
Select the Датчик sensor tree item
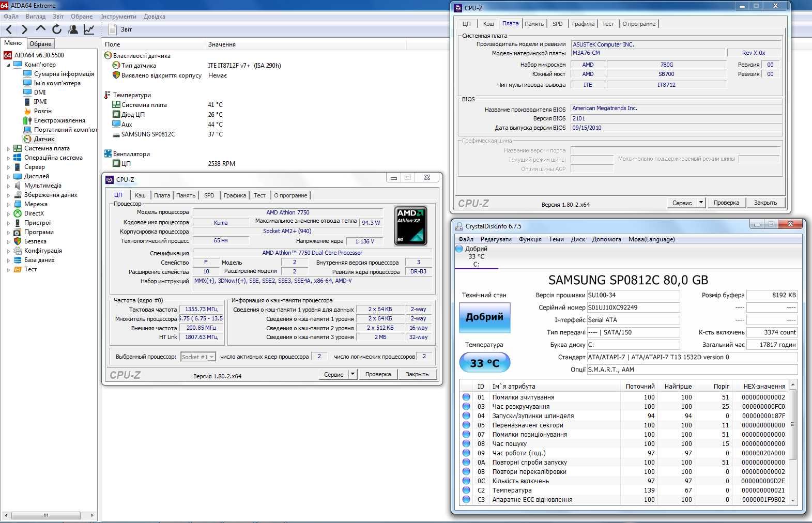(x=44, y=139)
